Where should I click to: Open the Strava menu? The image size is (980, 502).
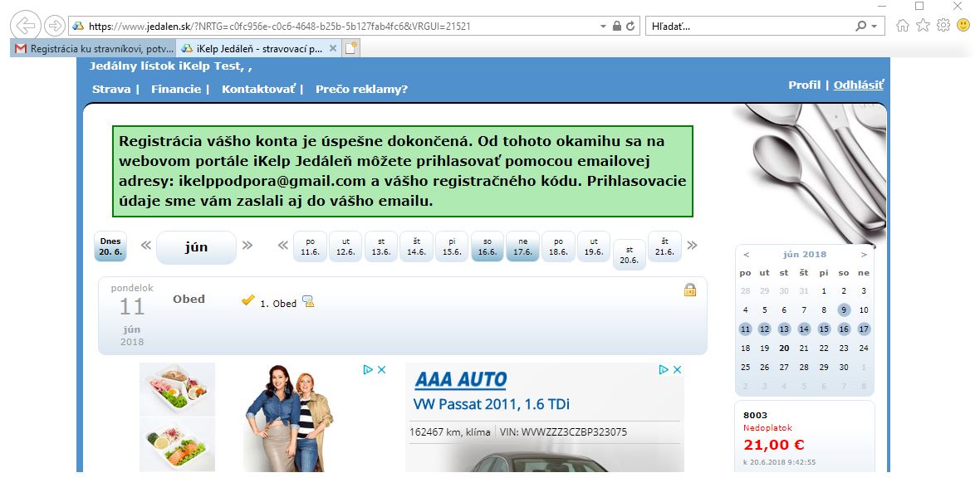point(110,89)
